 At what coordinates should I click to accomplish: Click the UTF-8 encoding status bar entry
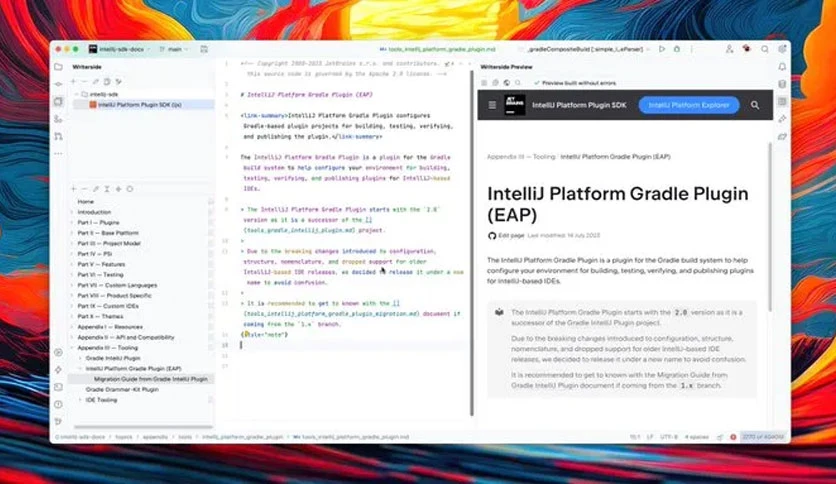tap(669, 437)
